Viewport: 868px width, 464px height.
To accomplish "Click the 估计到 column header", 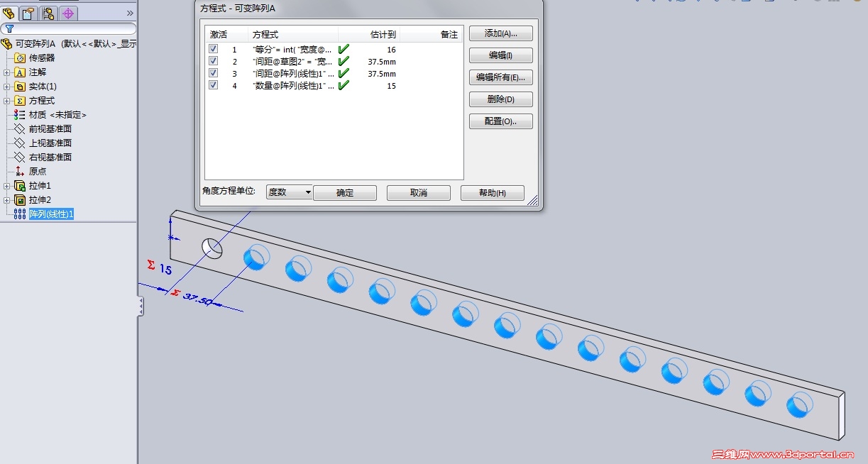I will [369, 34].
